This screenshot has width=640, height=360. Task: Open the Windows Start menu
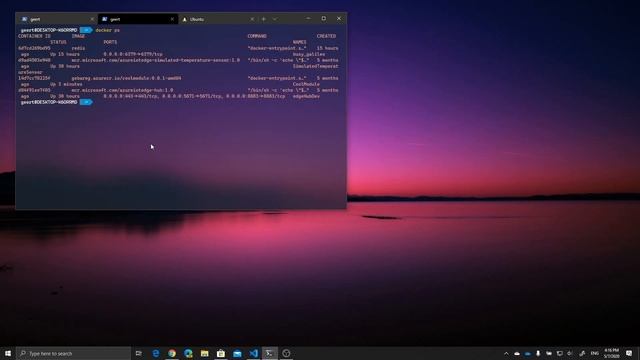[x=8, y=353]
